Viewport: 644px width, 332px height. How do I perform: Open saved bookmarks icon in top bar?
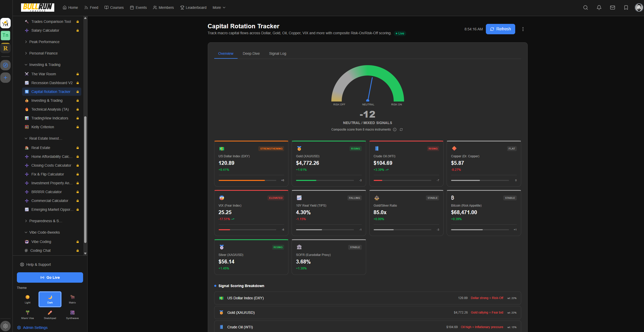(x=626, y=7)
